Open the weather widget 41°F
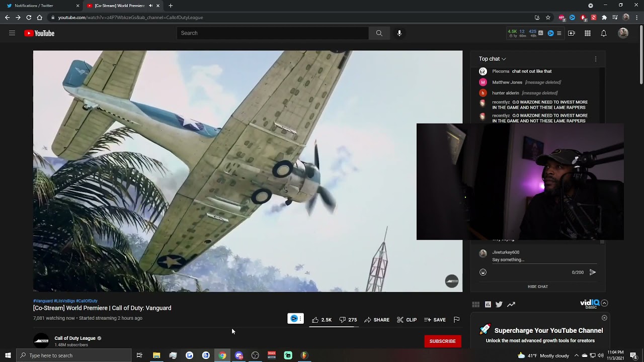Image resolution: width=644 pixels, height=362 pixels. click(543, 355)
